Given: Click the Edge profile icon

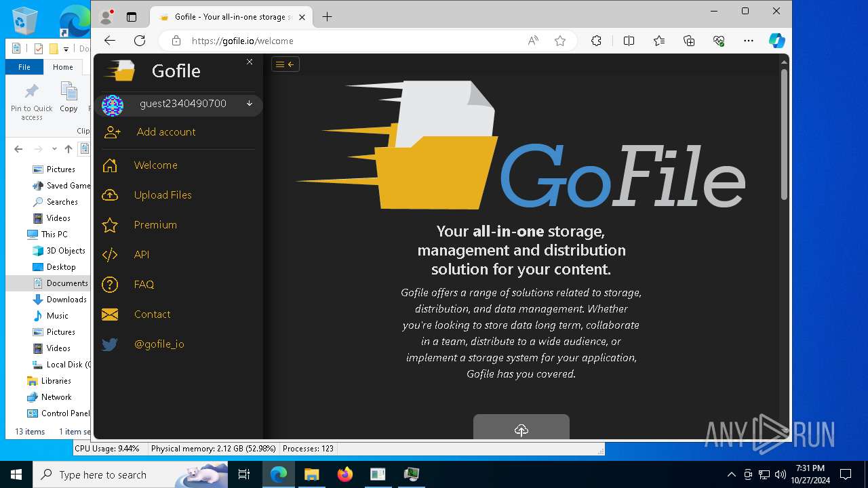Looking at the screenshot, I should tap(106, 16).
